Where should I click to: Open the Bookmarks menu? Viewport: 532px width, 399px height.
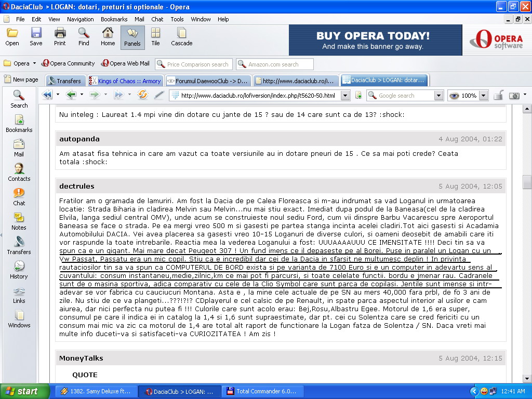tap(114, 19)
